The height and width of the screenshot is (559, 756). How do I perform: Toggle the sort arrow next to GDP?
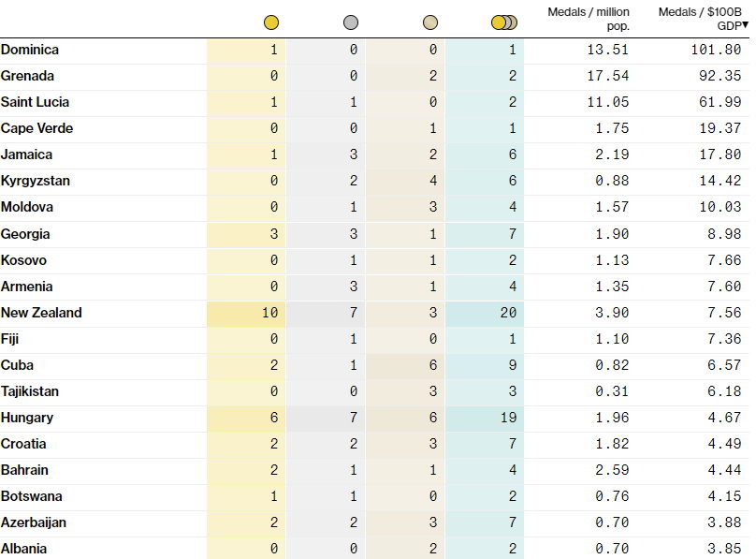746,24
